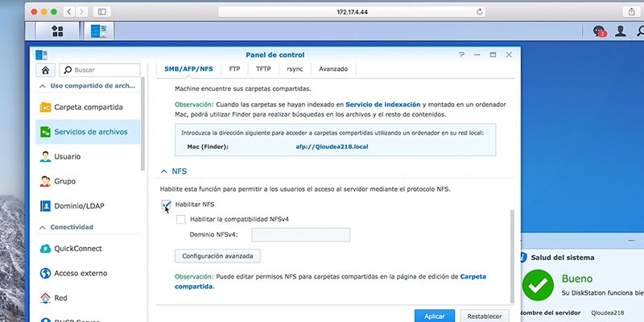Collapse the Conectividad group

(x=43, y=227)
